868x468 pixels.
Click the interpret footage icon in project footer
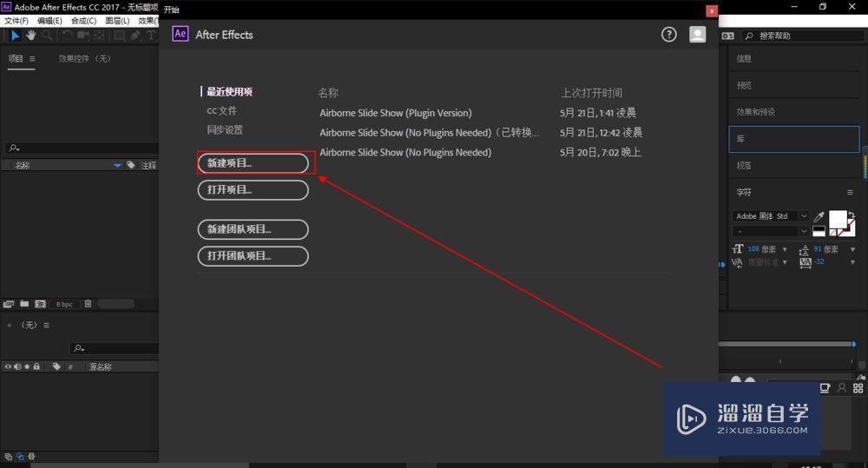[9, 304]
